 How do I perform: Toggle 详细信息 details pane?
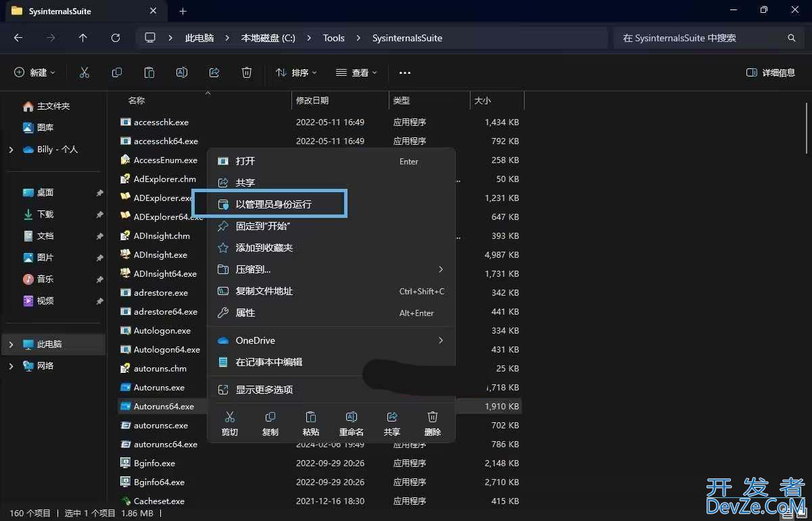click(x=771, y=72)
